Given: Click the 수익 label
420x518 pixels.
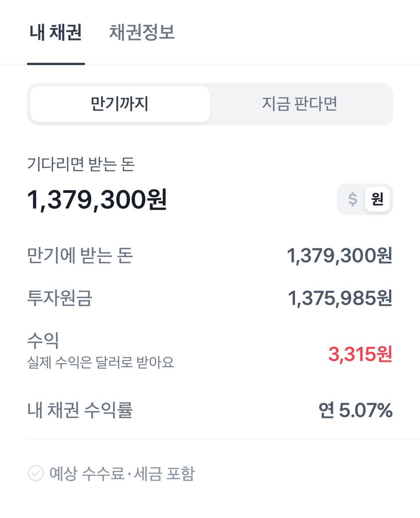Looking at the screenshot, I should tap(43, 341).
